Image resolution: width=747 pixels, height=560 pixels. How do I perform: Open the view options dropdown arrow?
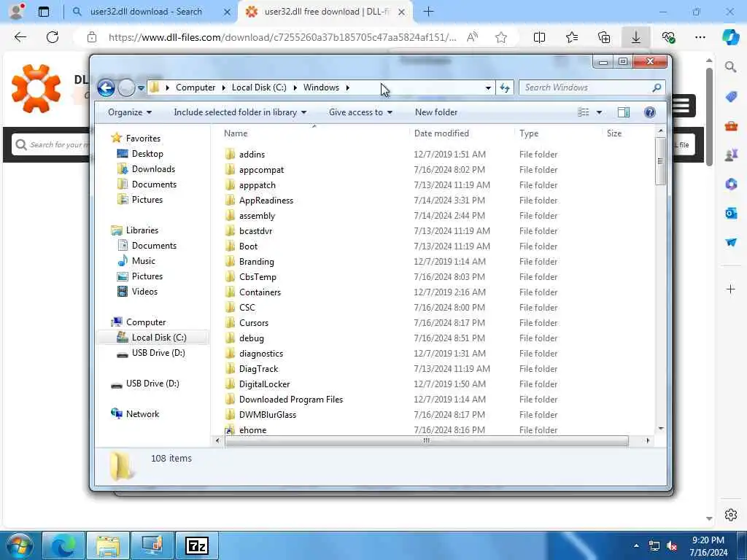[x=600, y=112]
